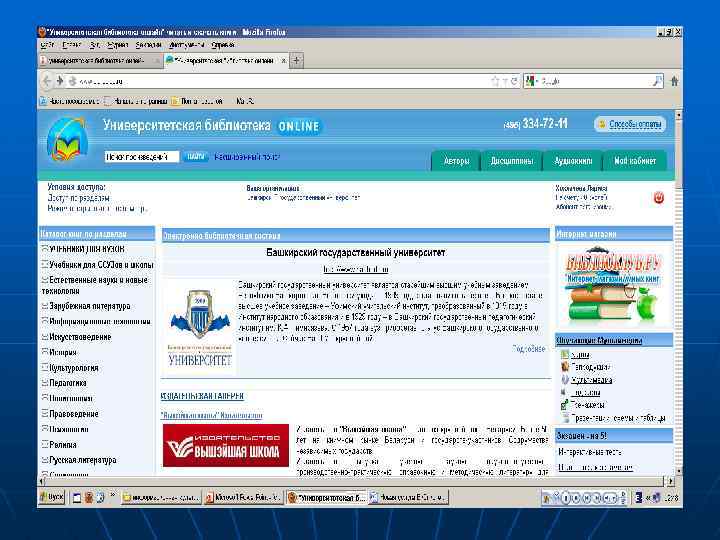The image size is (720, 540).
Task: Open the Аудиокниги site tab
Action: click(x=573, y=161)
